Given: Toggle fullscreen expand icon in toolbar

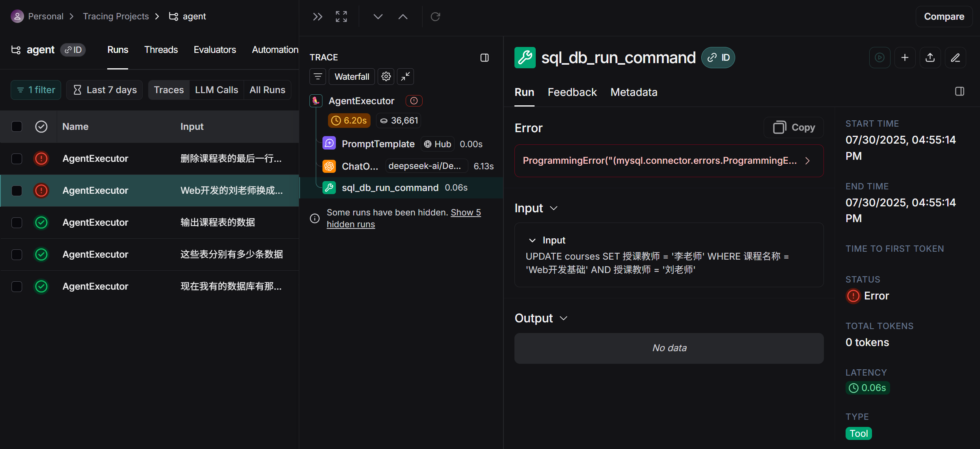Looking at the screenshot, I should (341, 17).
